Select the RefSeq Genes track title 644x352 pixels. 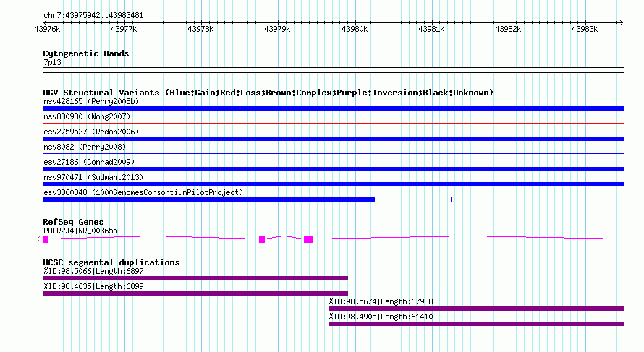[x=73, y=222]
